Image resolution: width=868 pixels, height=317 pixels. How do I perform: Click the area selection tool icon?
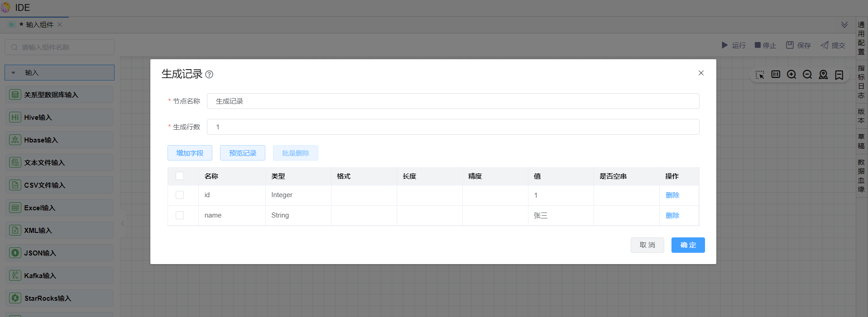click(760, 75)
